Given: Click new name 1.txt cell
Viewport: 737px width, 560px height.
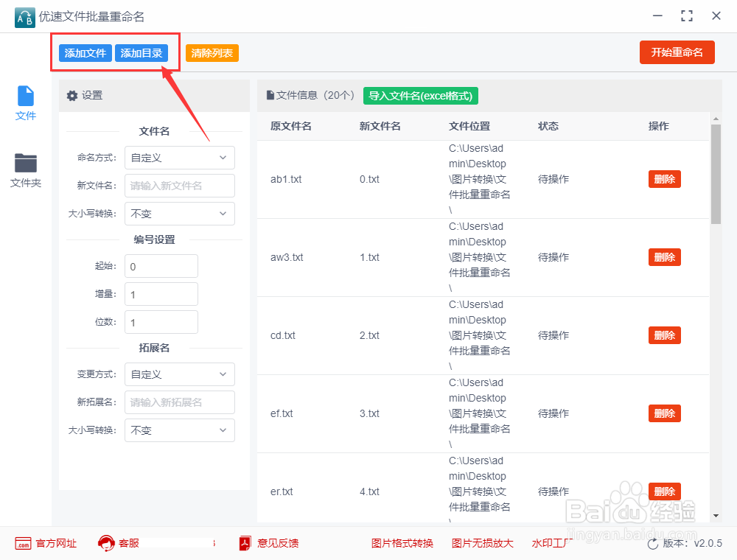Looking at the screenshot, I should click(369, 257).
